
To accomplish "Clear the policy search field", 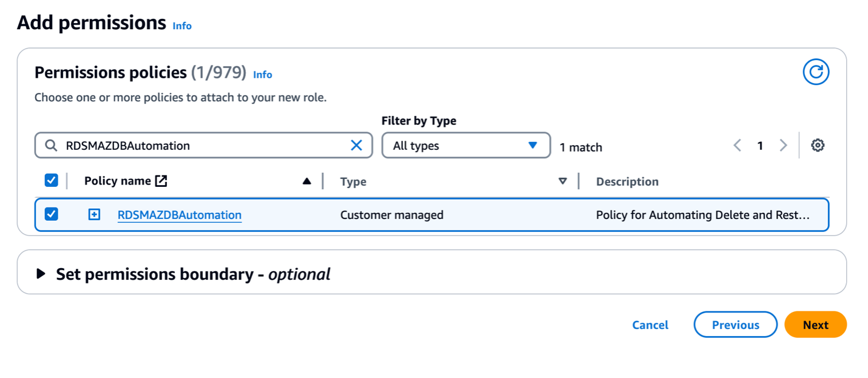I will [x=356, y=146].
